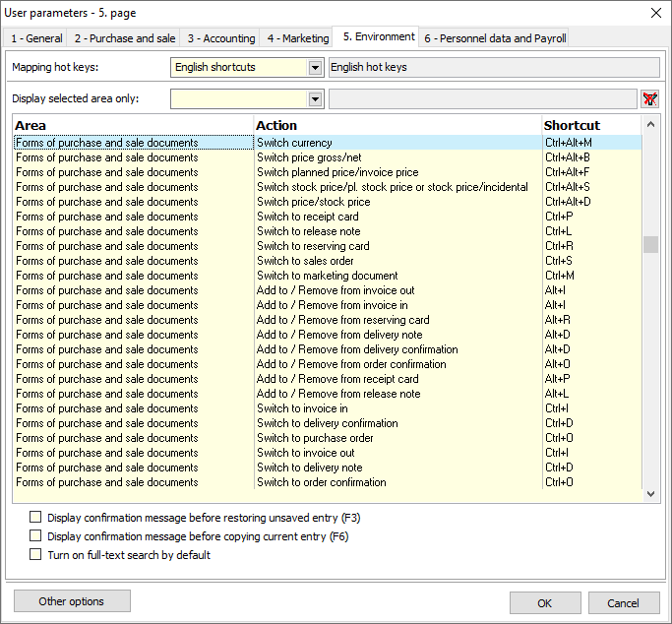Click the vertical scrollbar thumb
This screenshot has width=672, height=624.
(x=650, y=245)
